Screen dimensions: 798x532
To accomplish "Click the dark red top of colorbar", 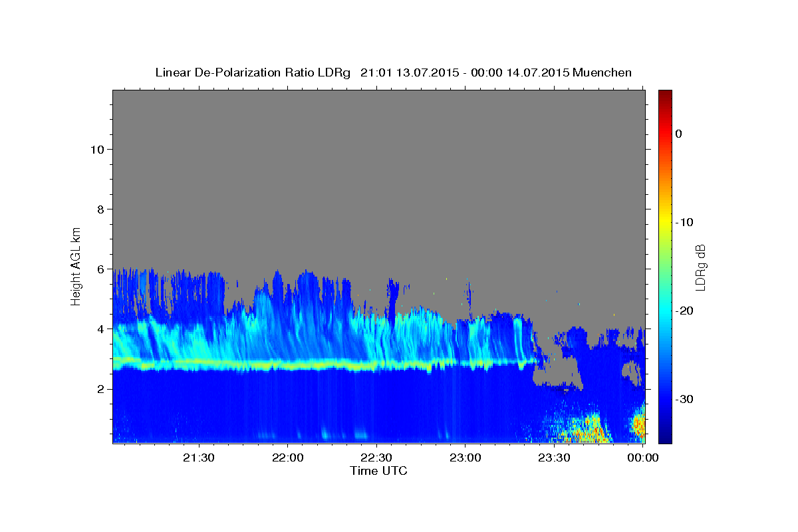I will pyautogui.click(x=665, y=94).
